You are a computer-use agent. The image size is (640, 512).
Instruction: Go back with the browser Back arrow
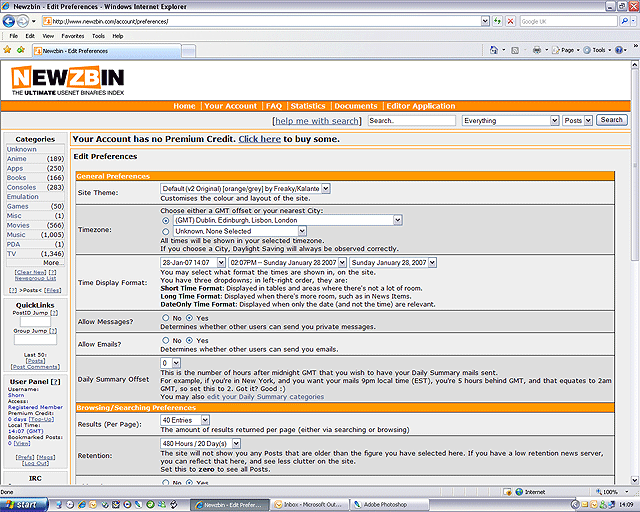(x=9, y=21)
